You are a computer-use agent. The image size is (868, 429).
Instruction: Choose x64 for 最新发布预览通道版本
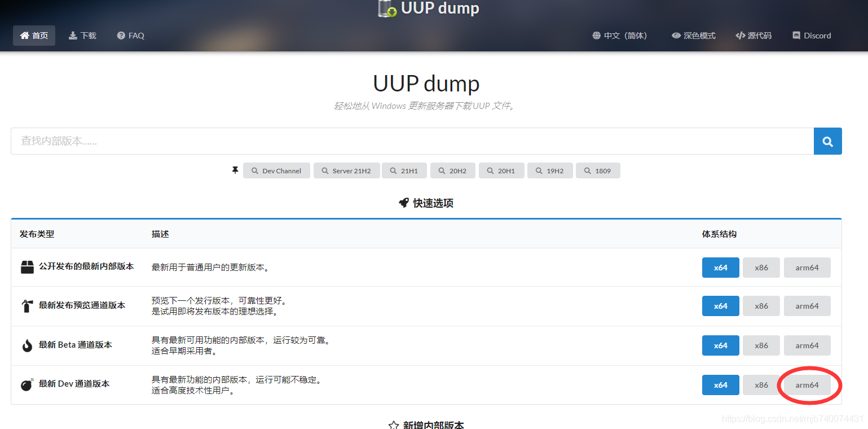[x=721, y=306]
